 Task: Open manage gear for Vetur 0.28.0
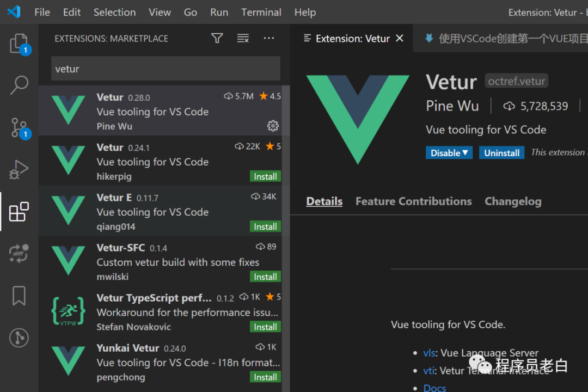click(x=273, y=126)
